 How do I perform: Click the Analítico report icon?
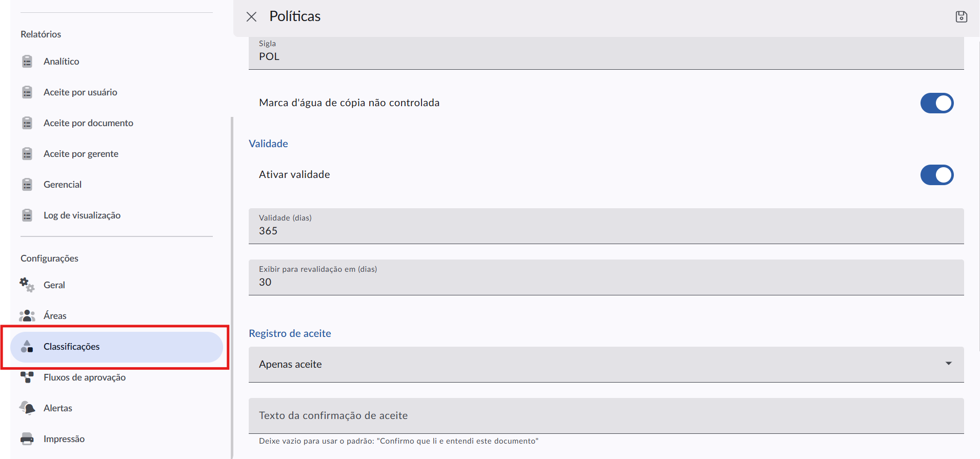pos(27,62)
